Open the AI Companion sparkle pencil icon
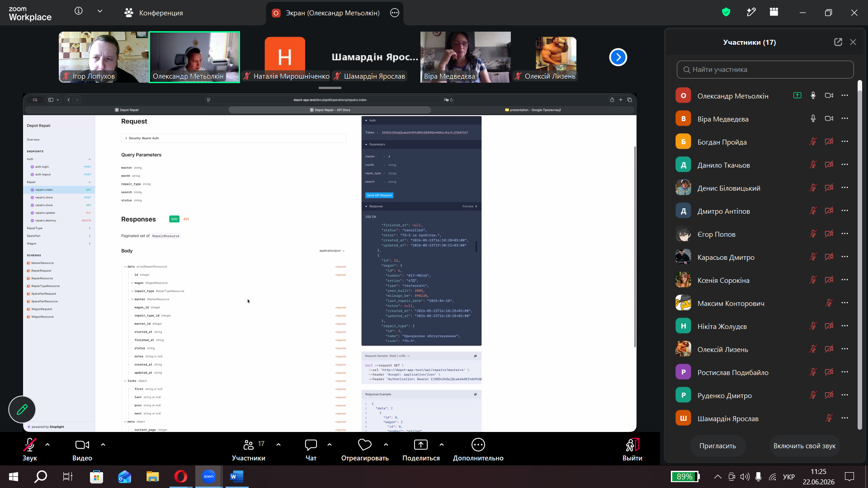Viewport: 868px width, 488px height. point(751,12)
